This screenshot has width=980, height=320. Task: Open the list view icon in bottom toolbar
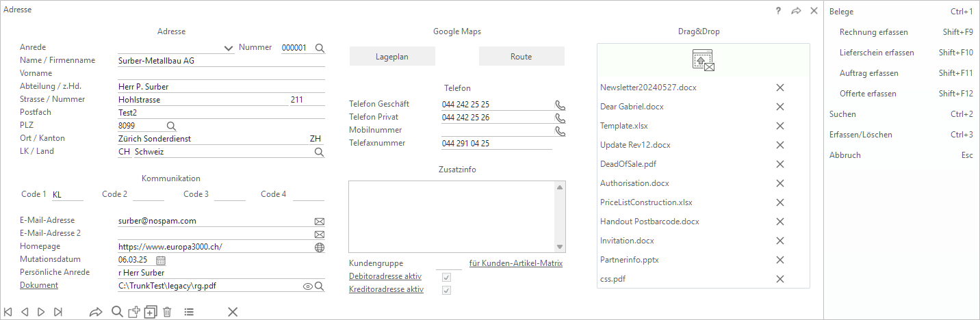pyautogui.click(x=189, y=312)
